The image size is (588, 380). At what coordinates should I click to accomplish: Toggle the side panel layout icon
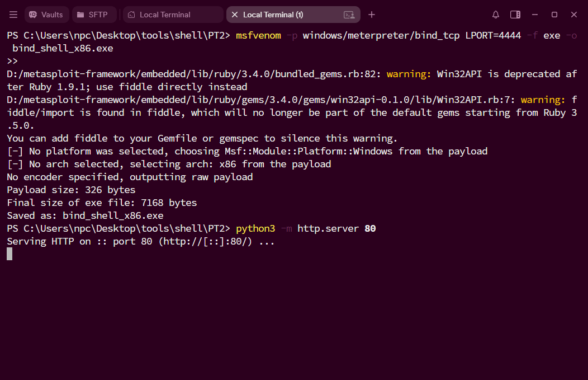515,15
